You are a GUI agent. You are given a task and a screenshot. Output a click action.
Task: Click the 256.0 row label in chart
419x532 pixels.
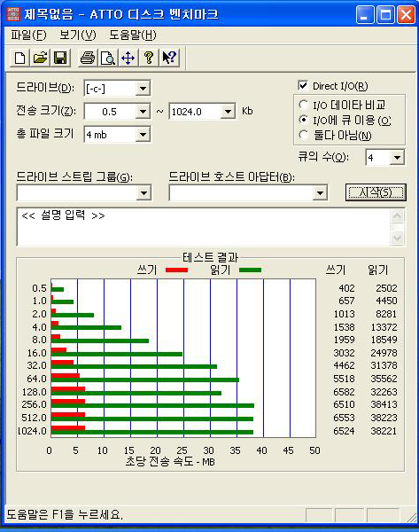click(35, 404)
